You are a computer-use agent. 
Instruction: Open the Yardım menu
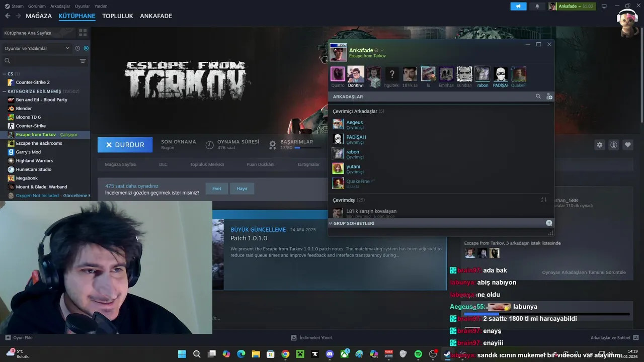click(101, 6)
